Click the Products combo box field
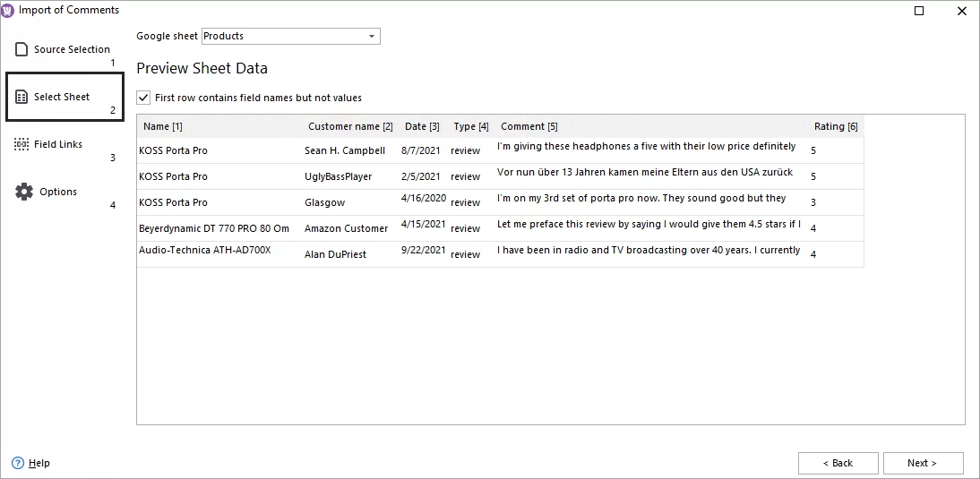Viewport: 980px width, 479px height. point(282,37)
